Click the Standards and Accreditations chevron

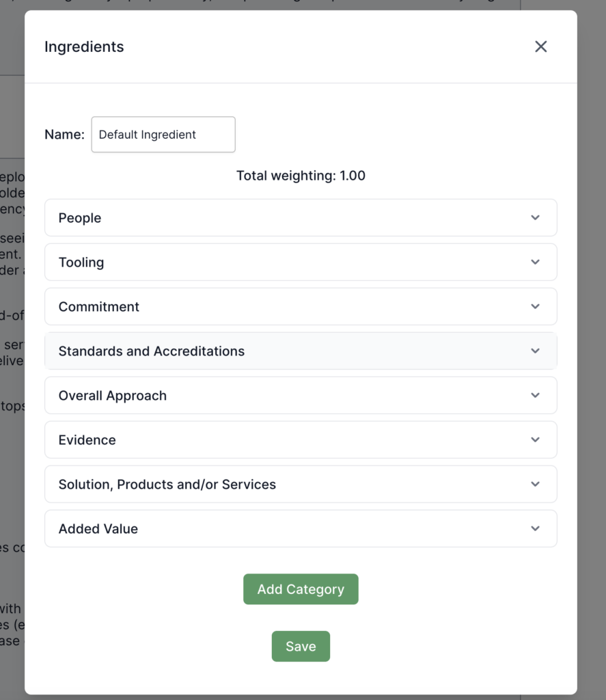tap(535, 351)
